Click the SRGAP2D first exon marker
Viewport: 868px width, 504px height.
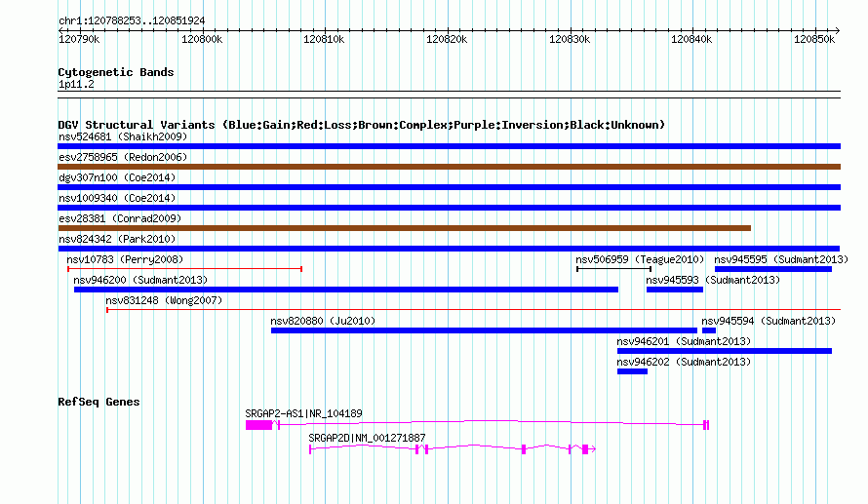310,449
